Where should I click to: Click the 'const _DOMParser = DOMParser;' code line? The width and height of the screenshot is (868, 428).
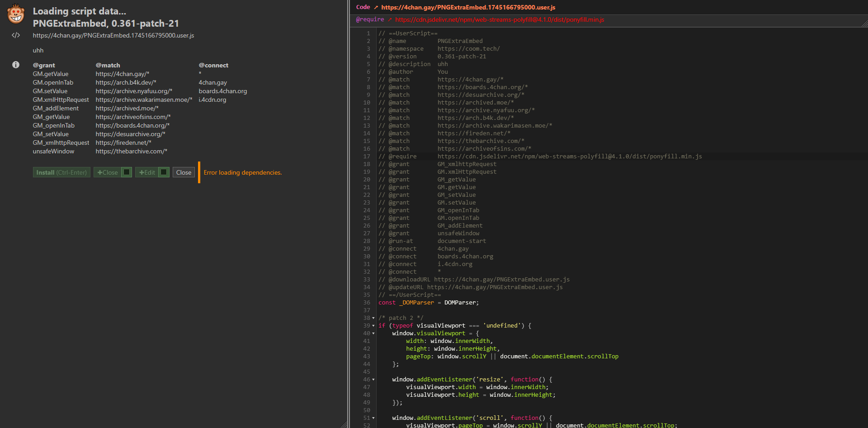click(x=429, y=303)
